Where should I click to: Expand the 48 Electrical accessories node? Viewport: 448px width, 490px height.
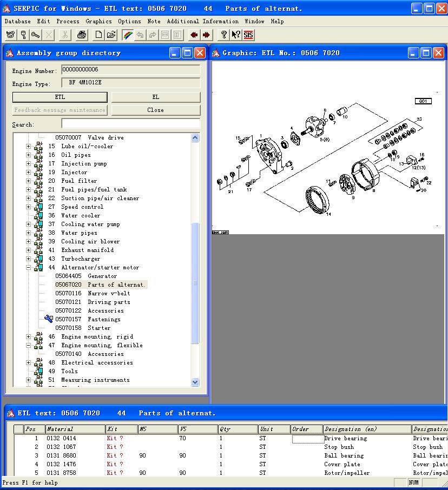tap(29, 362)
